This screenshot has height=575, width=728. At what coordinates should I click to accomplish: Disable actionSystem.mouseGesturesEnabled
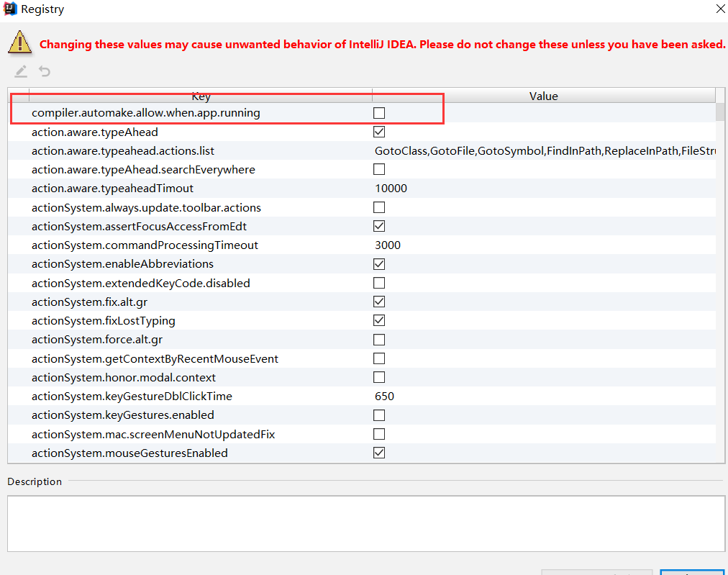click(x=379, y=453)
